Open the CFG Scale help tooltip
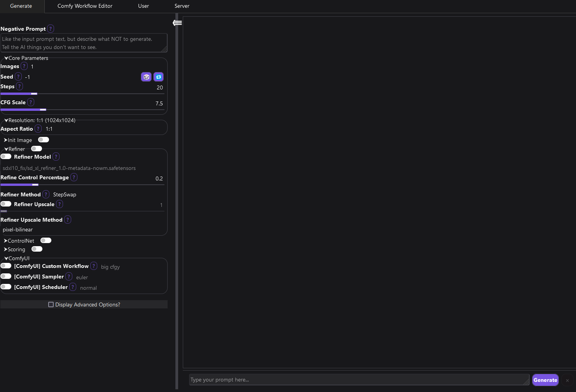This screenshot has width=576, height=392. click(31, 102)
